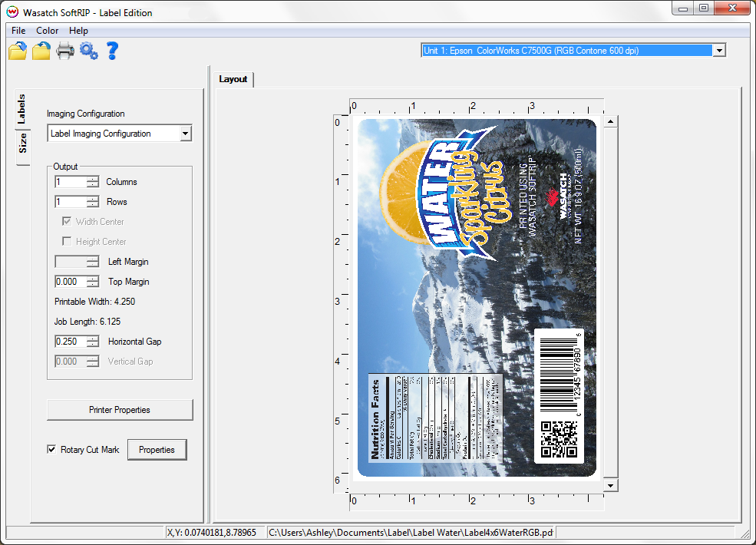Toggle the Height Center checkbox
The image size is (756, 545).
pyautogui.click(x=67, y=241)
